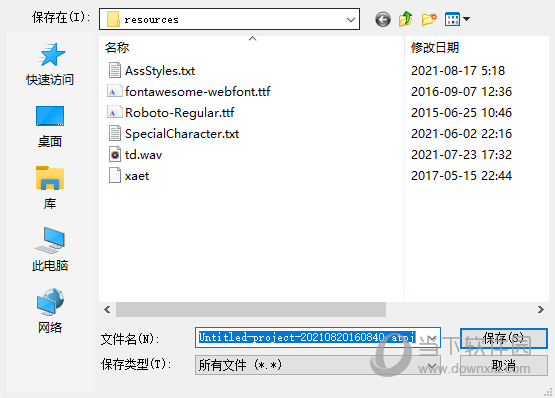Open Libraries (库) location
555x398 pixels.
(x=50, y=188)
